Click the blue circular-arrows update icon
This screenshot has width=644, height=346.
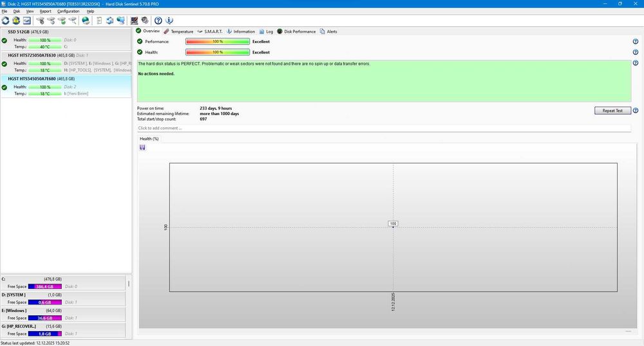click(x=109, y=21)
